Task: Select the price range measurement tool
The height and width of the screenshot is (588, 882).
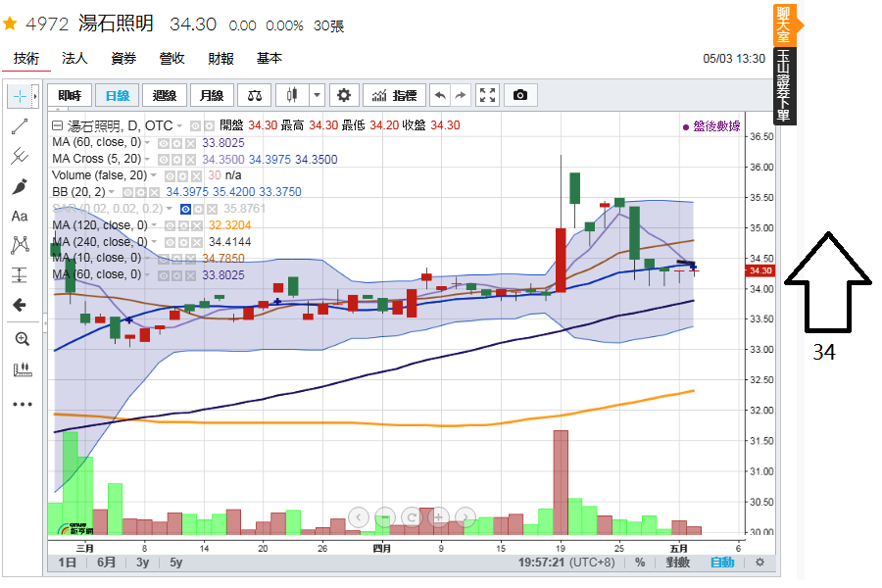Action: tap(20, 275)
